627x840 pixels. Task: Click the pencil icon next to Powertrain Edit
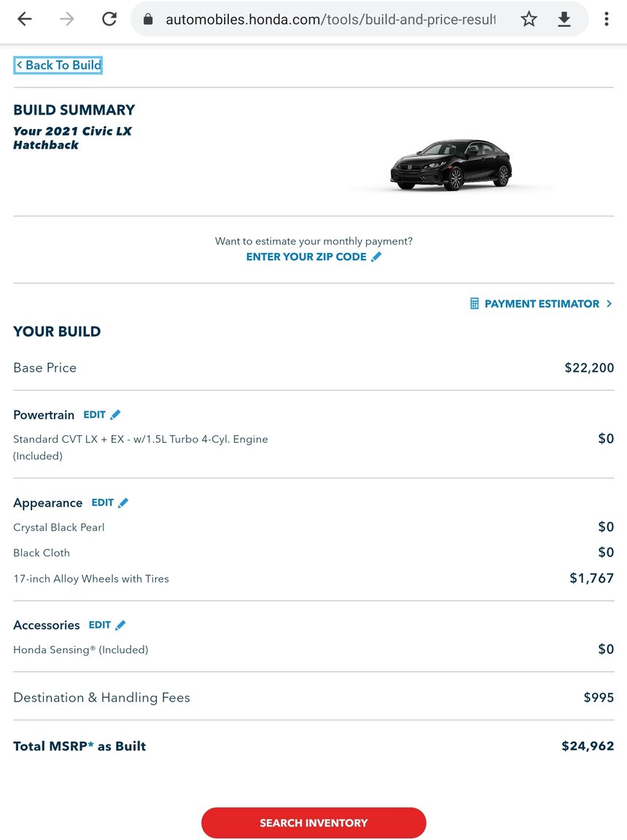(x=115, y=414)
